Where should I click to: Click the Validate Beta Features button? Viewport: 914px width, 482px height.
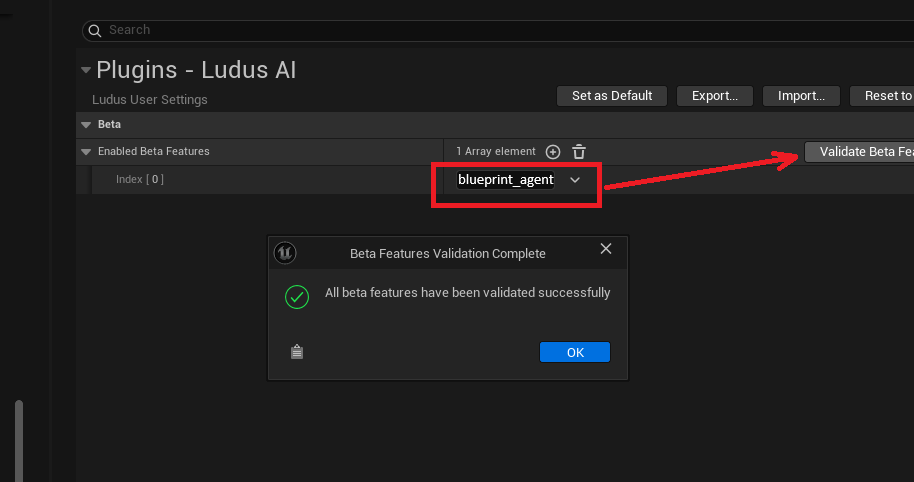(x=859, y=152)
